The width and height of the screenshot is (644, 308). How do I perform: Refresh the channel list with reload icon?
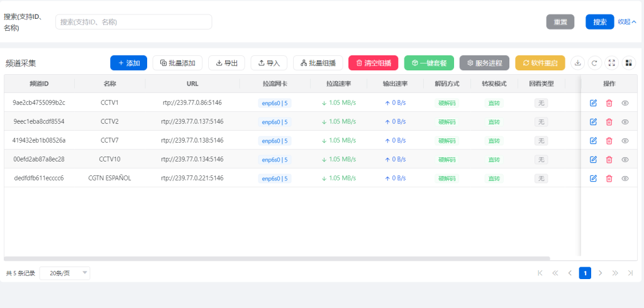point(594,63)
